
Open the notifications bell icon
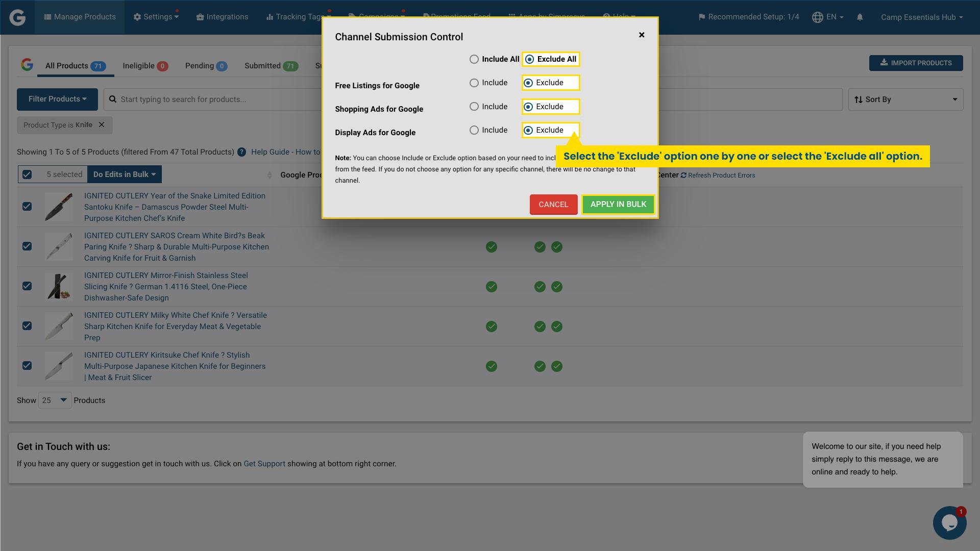(x=860, y=17)
